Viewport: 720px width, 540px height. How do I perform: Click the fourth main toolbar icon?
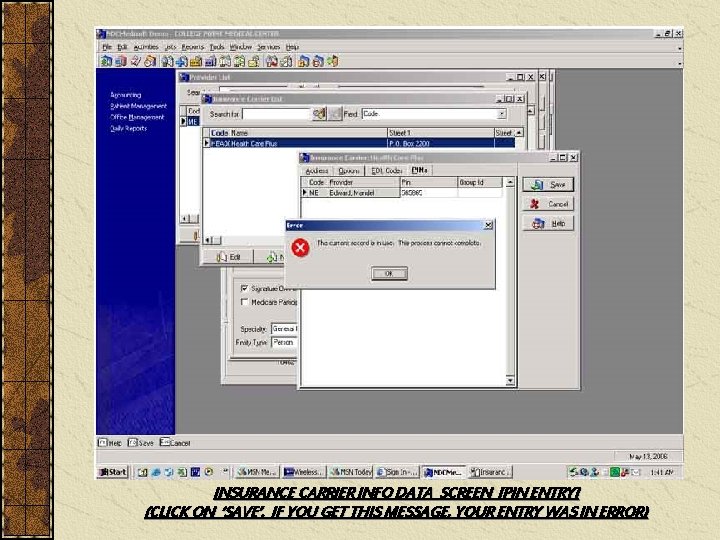click(150, 61)
